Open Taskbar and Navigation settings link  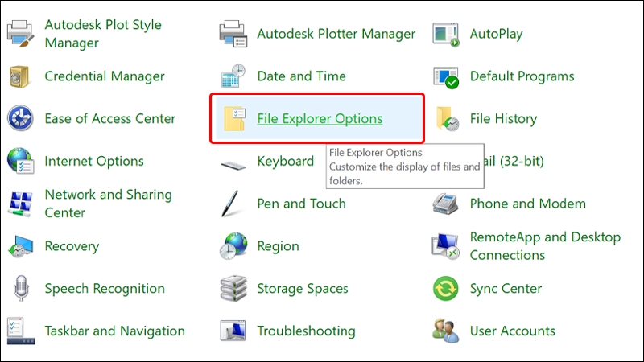114,331
